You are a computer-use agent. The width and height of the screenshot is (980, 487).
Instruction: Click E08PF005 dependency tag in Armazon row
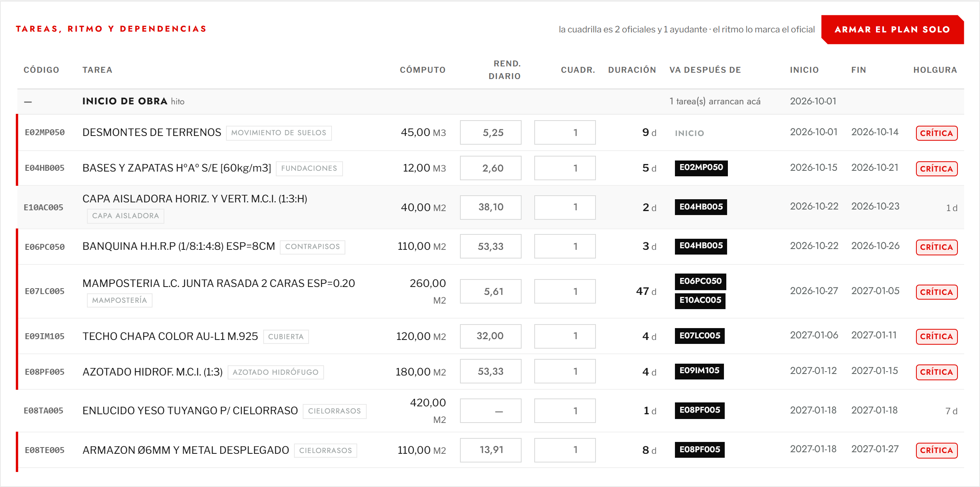[x=699, y=449]
